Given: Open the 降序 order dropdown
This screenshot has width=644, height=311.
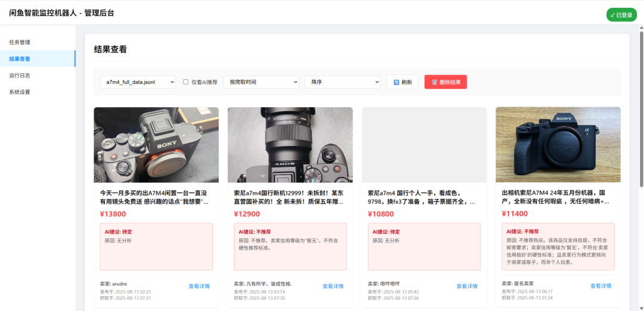Looking at the screenshot, I should (342, 82).
